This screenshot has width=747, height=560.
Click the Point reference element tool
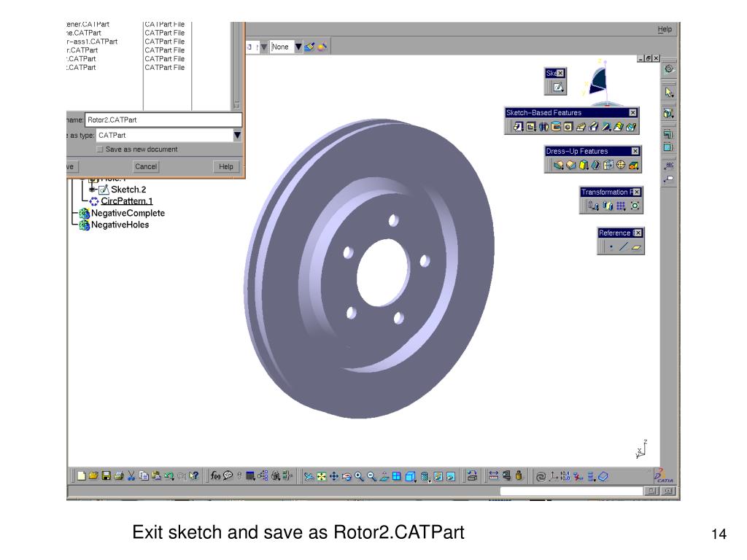(x=611, y=246)
